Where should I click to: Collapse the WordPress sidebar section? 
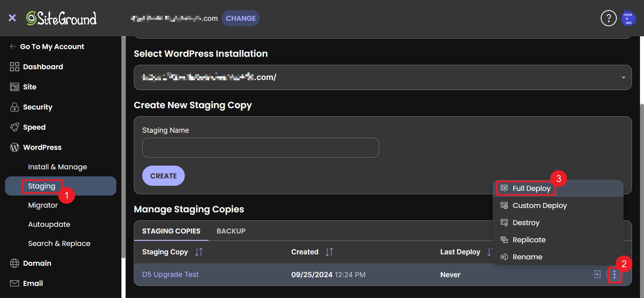click(42, 147)
